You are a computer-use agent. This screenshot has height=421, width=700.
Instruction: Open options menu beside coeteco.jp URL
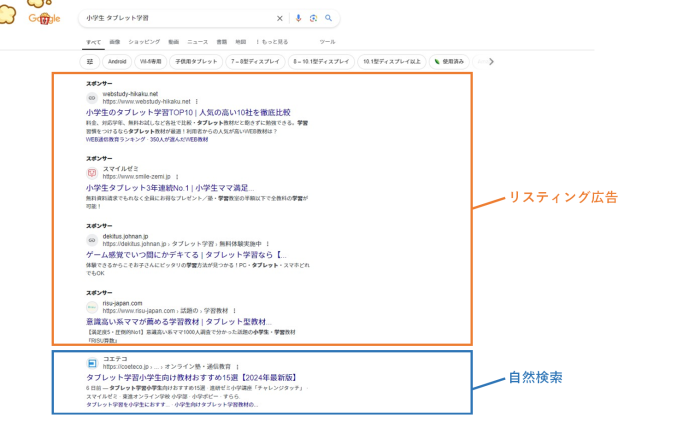click(238, 367)
